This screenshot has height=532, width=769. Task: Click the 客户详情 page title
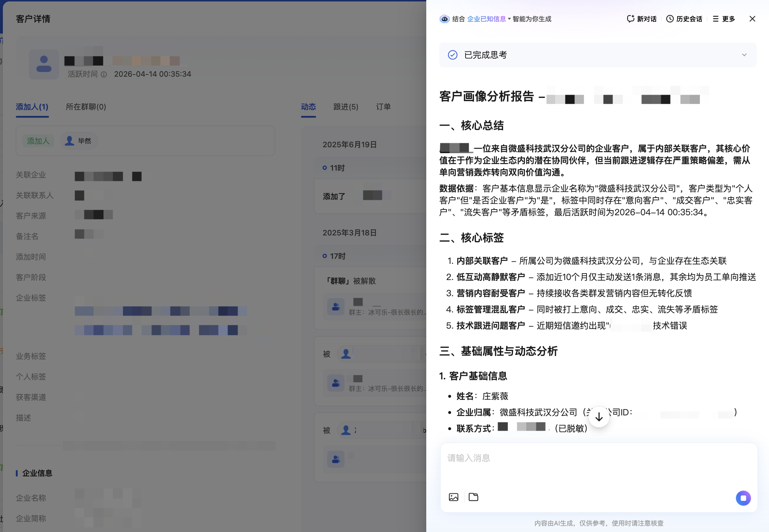(33, 19)
